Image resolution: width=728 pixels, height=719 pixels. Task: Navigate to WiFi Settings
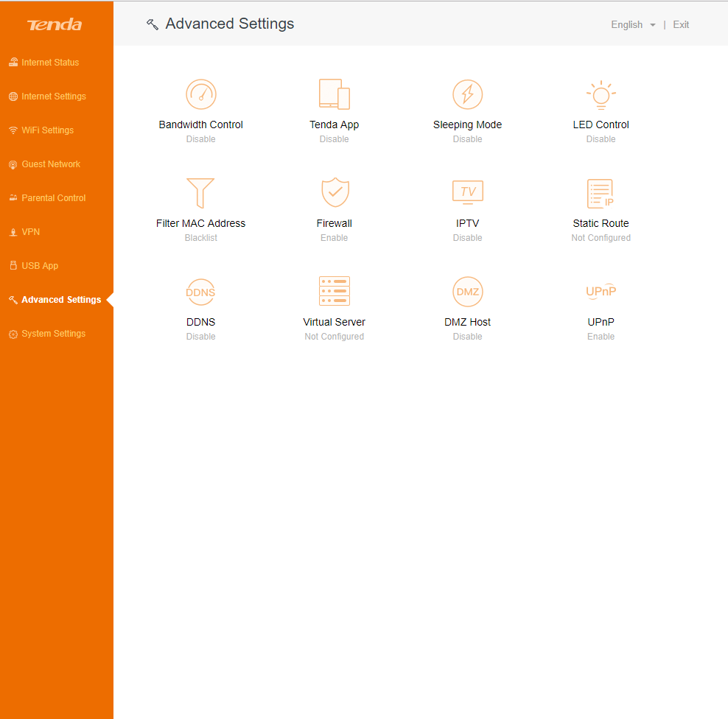pyautogui.click(x=48, y=130)
